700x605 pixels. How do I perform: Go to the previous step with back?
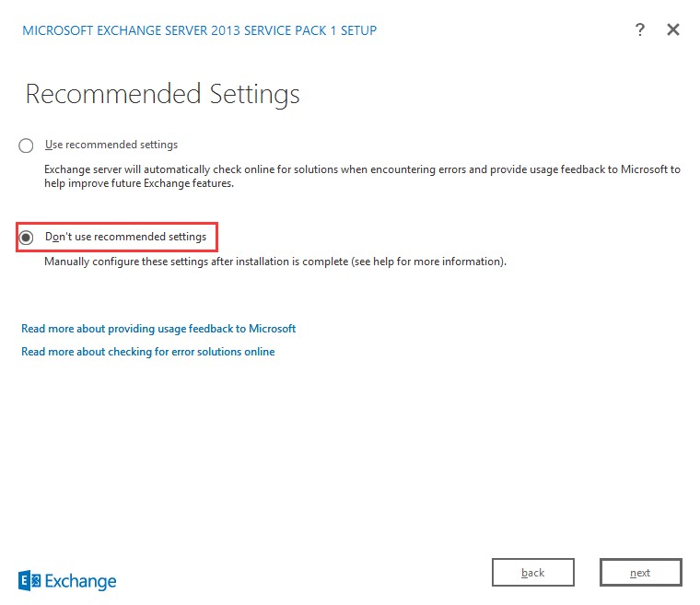533,573
